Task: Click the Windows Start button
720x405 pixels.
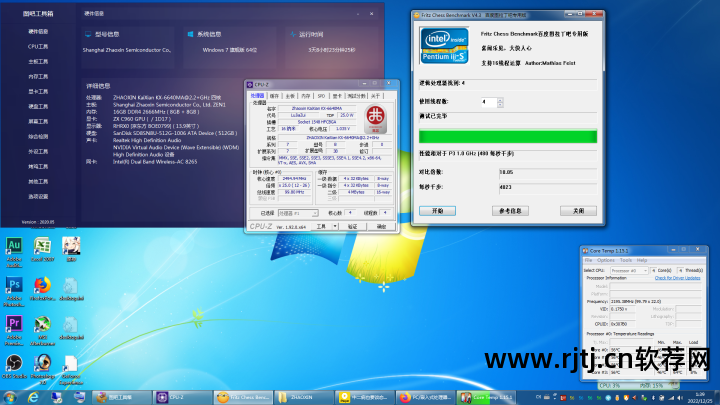Action: (8, 397)
